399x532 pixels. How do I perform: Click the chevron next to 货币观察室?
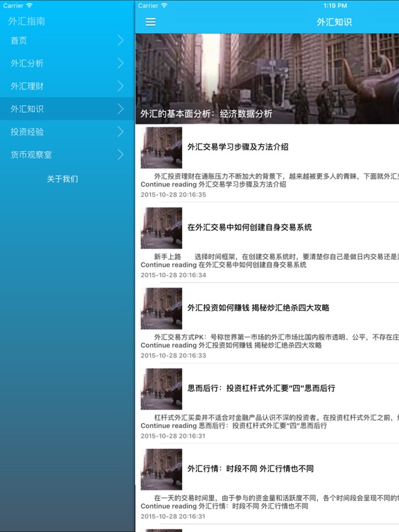[x=121, y=154]
